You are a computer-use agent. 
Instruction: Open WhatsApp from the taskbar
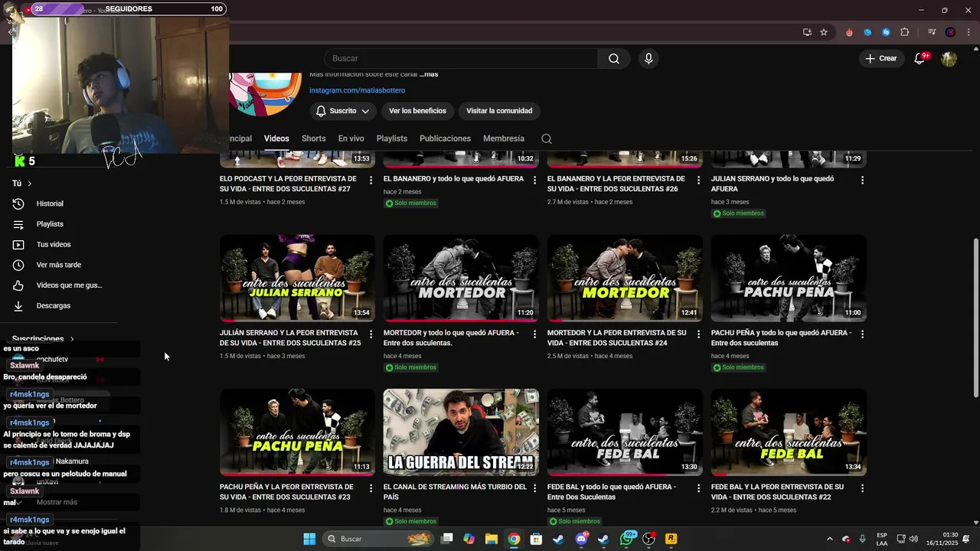(627, 539)
